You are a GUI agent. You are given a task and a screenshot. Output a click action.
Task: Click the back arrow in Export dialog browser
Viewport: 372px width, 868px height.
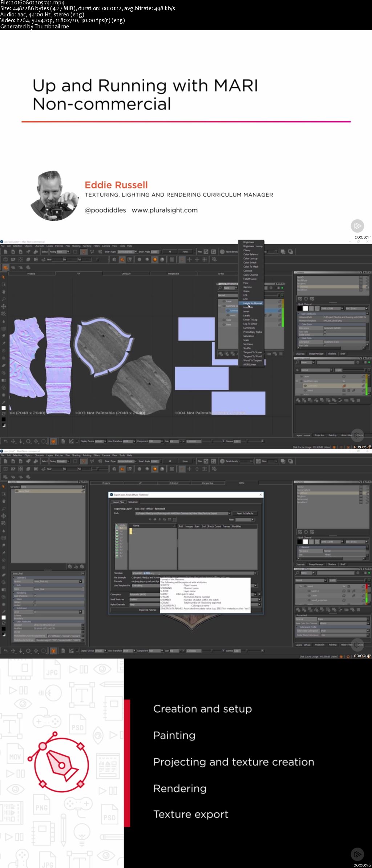tap(150, 519)
